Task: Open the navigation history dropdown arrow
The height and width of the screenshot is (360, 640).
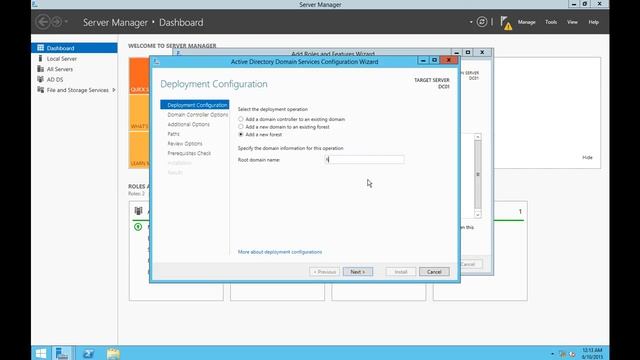Action: [66, 22]
